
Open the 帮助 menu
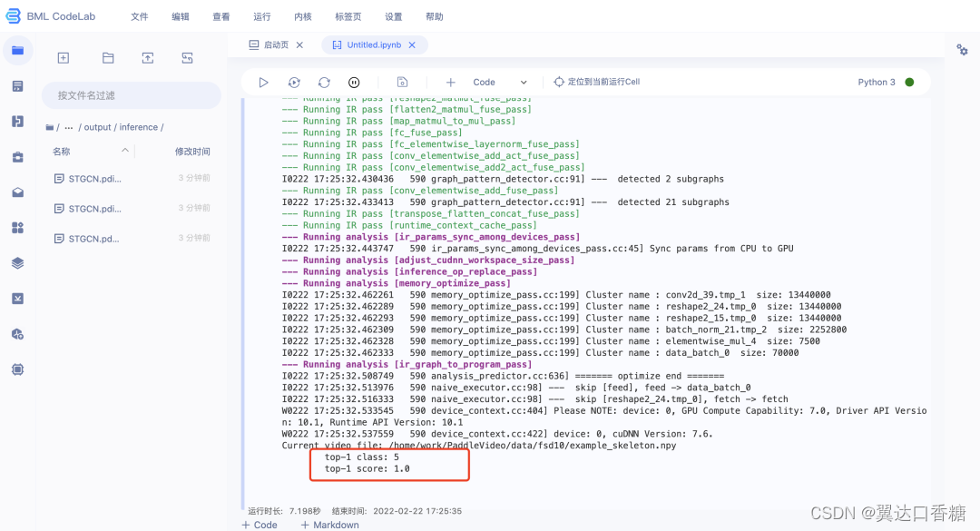[435, 17]
